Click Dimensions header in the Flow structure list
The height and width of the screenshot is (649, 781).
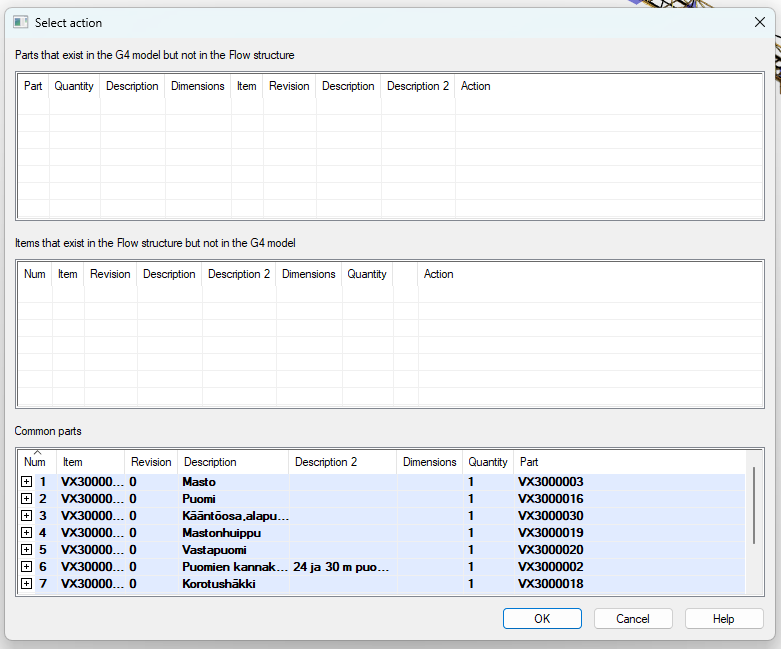[309, 274]
